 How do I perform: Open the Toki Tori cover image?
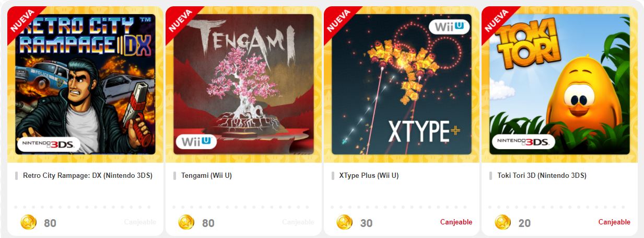tap(559, 84)
